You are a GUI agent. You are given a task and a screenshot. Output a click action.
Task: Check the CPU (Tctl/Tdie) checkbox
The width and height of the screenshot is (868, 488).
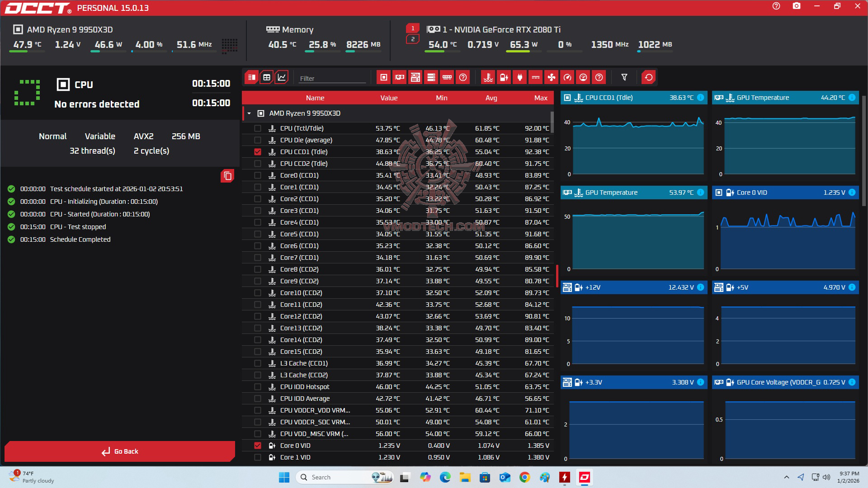coord(258,128)
